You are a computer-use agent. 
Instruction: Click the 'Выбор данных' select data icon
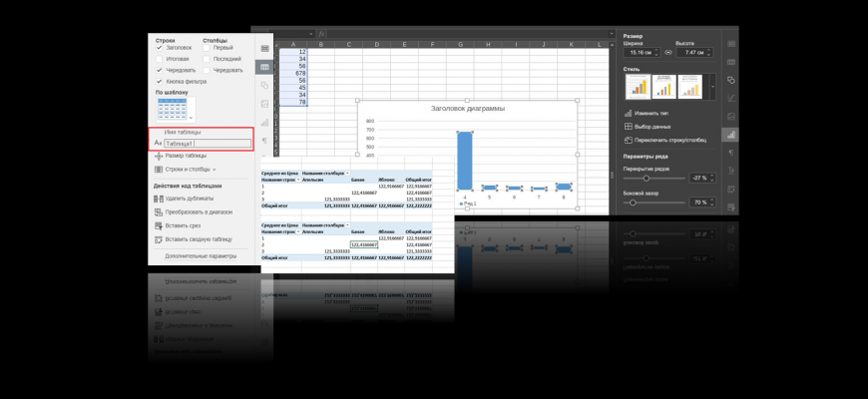coord(628,127)
